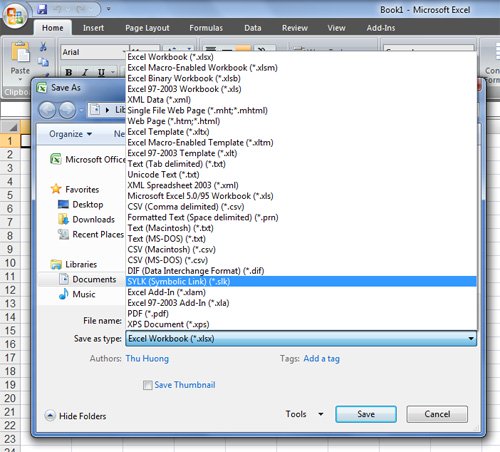Click the Save button
This screenshot has width=500, height=452.
366,414
